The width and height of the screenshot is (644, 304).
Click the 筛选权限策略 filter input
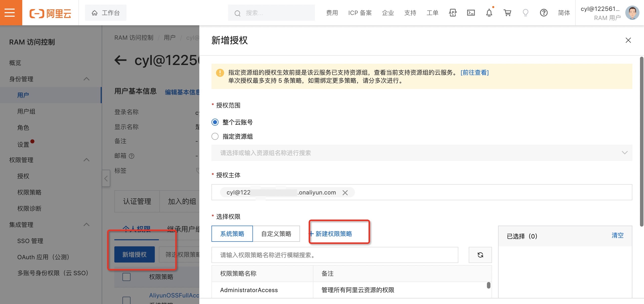tap(179, 254)
